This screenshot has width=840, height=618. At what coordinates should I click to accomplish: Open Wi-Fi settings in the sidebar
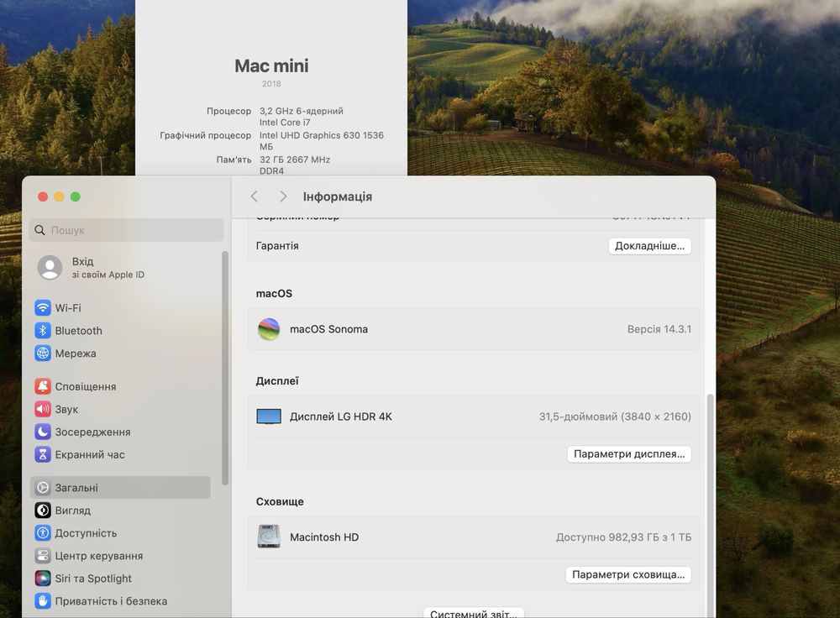coord(58,308)
